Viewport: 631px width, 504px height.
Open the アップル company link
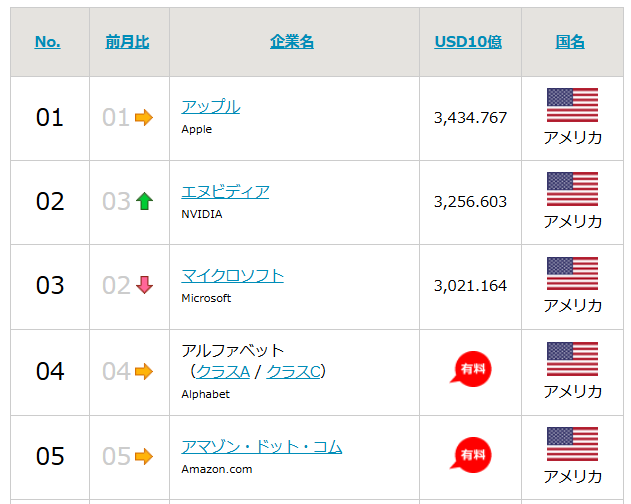(x=211, y=106)
